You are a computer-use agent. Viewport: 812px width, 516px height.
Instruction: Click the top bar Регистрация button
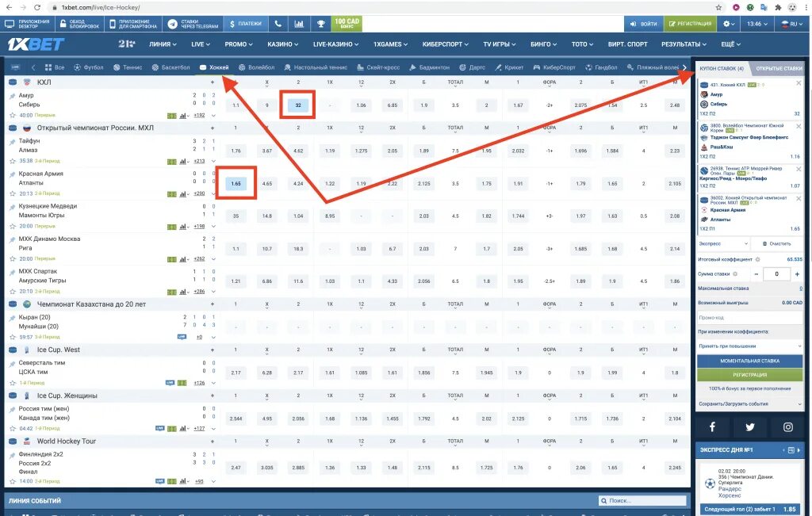[690, 24]
